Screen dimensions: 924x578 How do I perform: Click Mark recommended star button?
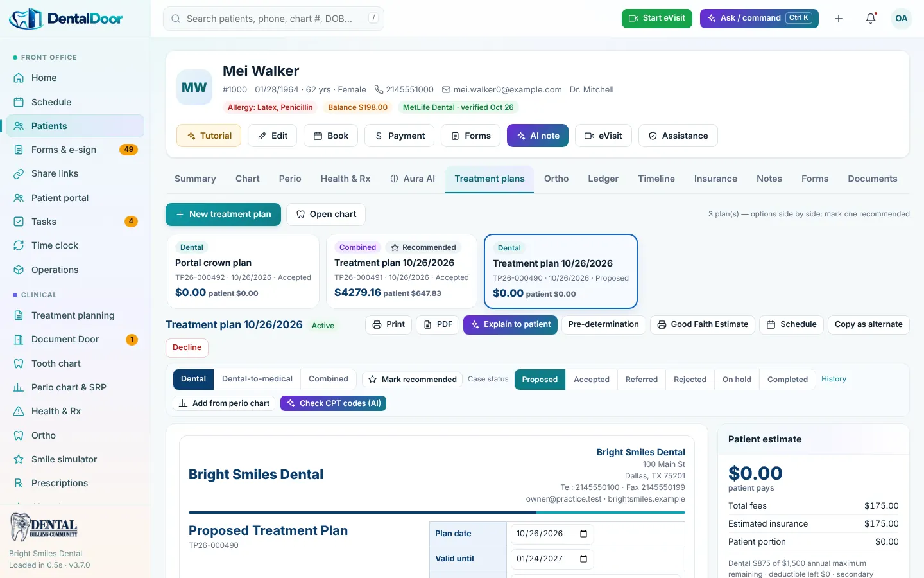pyautogui.click(x=413, y=380)
